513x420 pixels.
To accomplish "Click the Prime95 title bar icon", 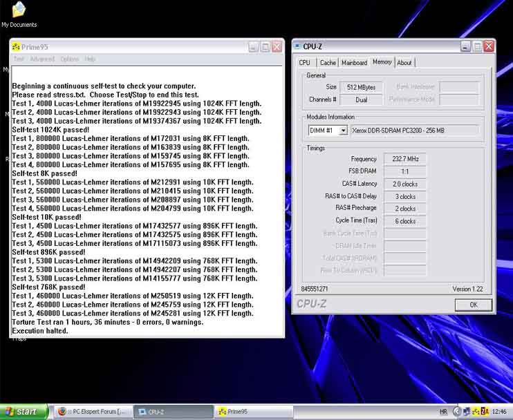I will [16, 47].
